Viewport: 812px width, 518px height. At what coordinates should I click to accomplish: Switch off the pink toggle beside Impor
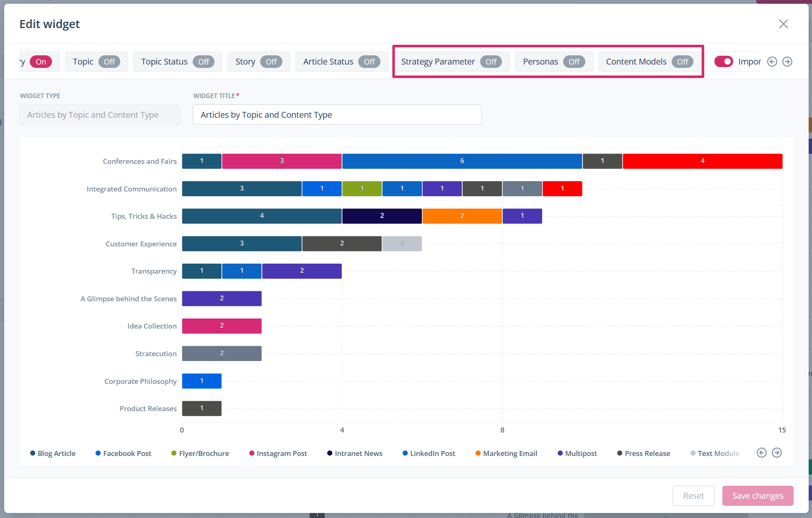(x=724, y=62)
